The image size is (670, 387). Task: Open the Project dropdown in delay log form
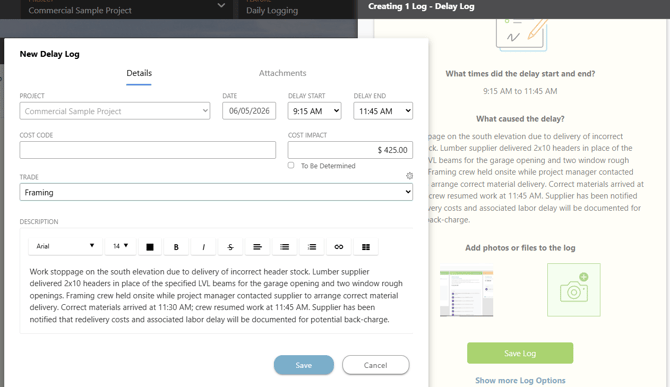tap(115, 111)
